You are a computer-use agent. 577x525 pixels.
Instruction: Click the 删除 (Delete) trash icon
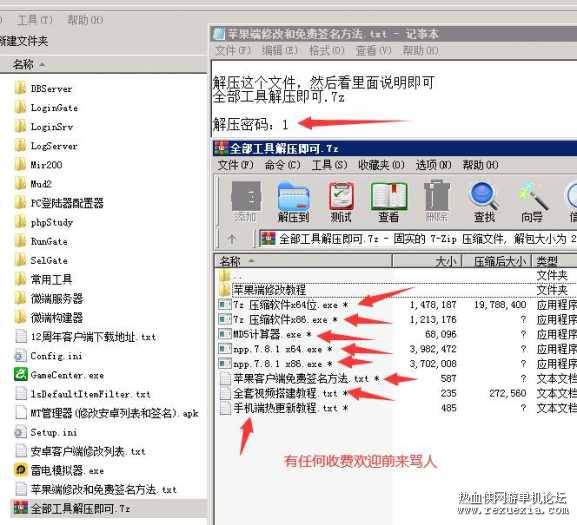click(436, 202)
